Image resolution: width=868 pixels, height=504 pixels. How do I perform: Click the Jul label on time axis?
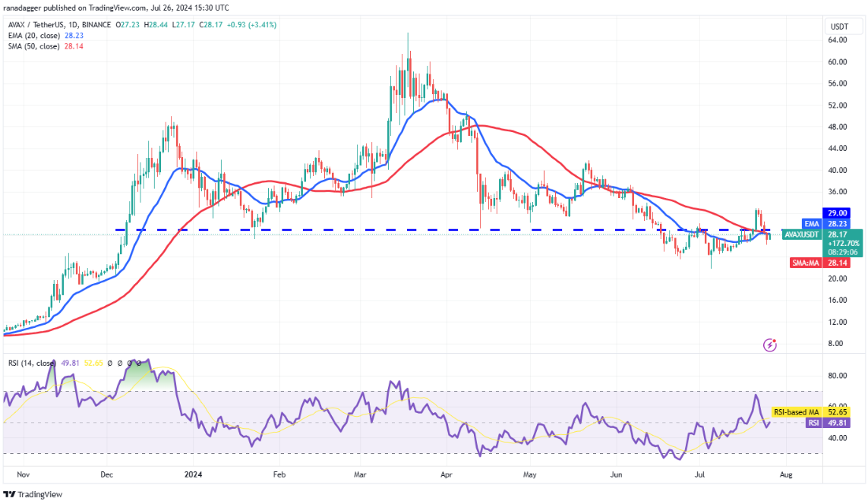tap(699, 474)
